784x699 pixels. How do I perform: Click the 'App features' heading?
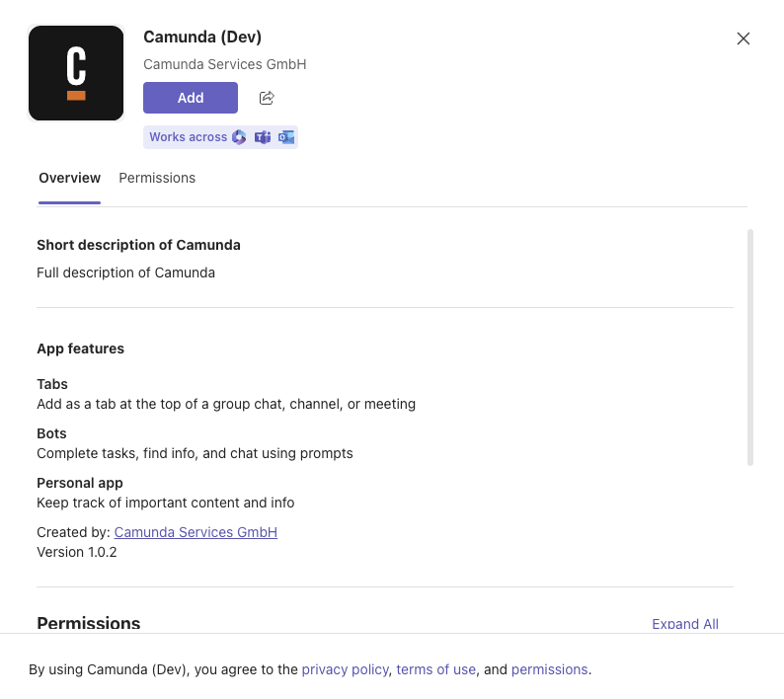pos(81,349)
